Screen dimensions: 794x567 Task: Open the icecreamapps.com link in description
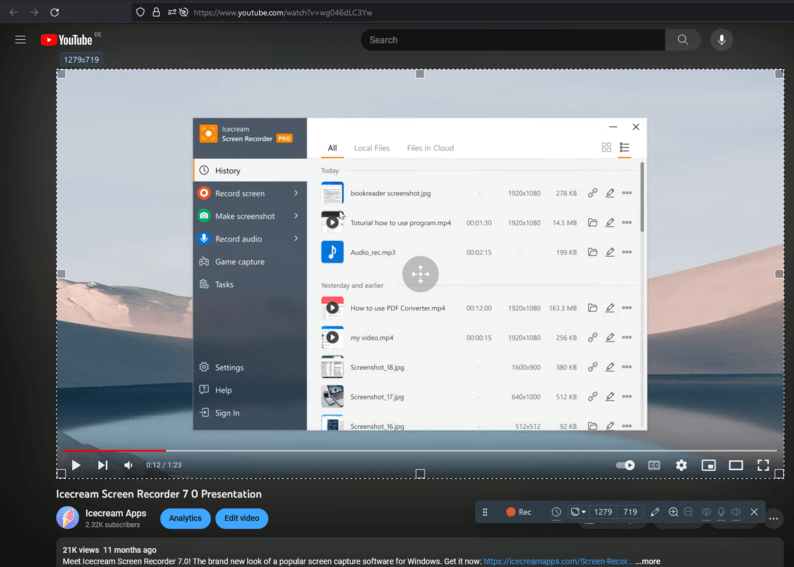[558, 561]
